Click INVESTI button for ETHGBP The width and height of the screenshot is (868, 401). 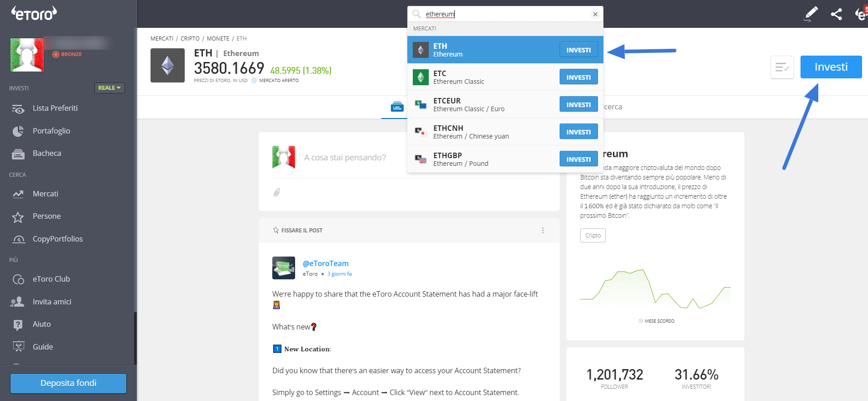[579, 159]
